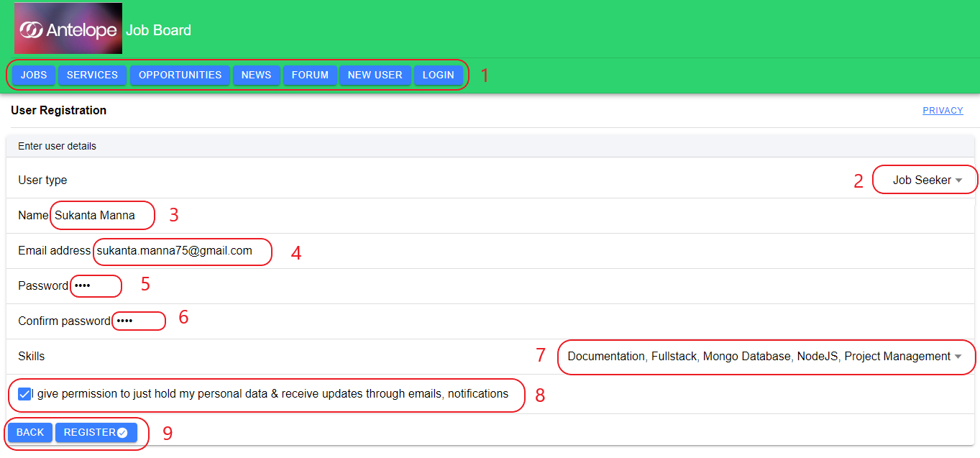Click the permission consent label text
Image resolution: width=980 pixels, height=458 pixels.
click(270, 394)
